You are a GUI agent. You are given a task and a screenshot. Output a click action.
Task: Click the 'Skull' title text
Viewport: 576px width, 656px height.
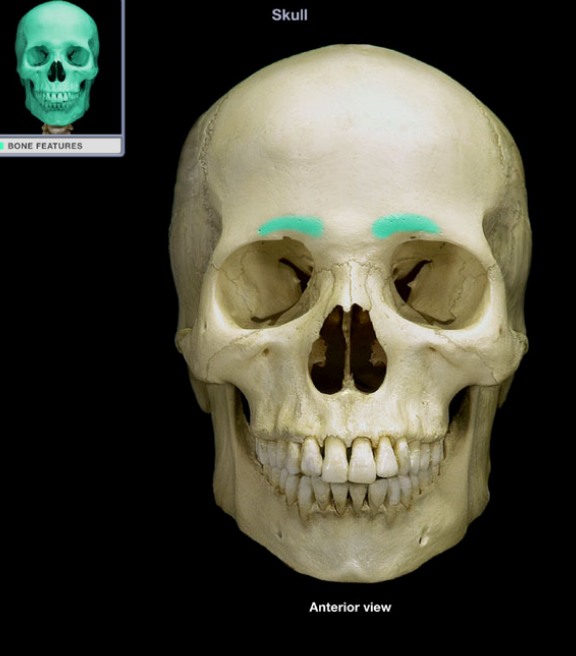point(289,15)
